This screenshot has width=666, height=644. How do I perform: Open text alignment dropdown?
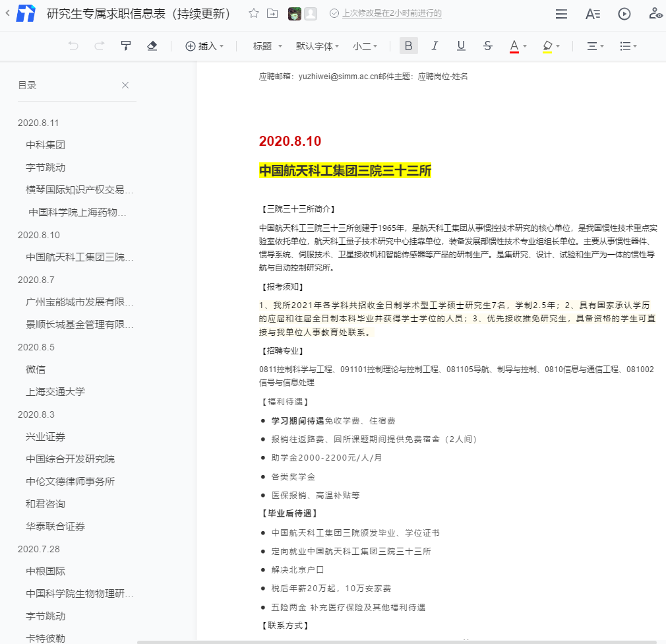pos(595,46)
